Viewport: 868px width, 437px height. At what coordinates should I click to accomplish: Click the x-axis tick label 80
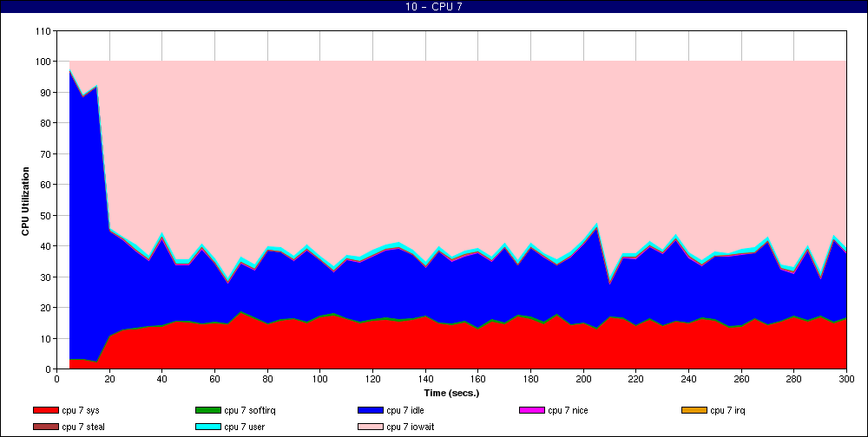(267, 379)
